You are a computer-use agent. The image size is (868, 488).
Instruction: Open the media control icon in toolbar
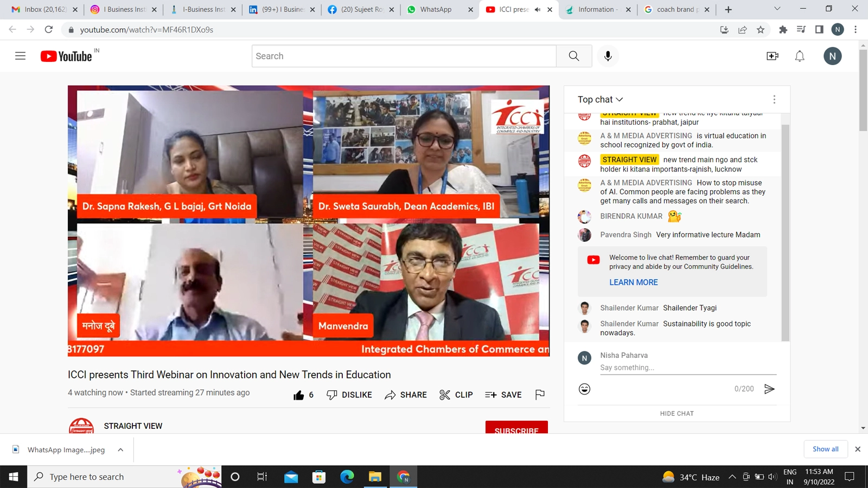[x=801, y=30]
